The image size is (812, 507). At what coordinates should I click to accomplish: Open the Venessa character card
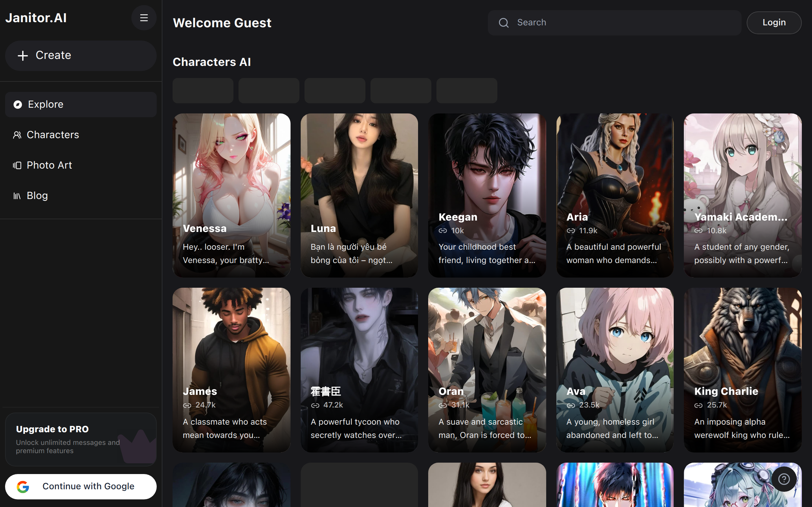pos(231,195)
